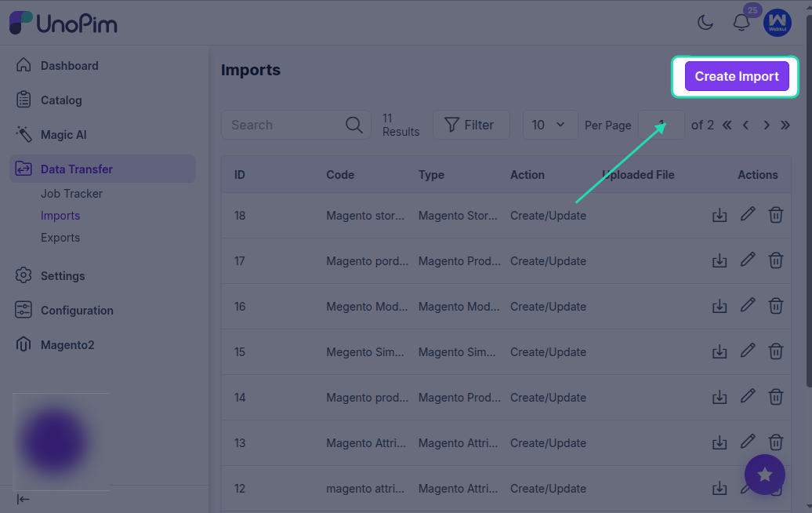Open the notifications bell
The width and height of the screenshot is (812, 513).
pyautogui.click(x=741, y=22)
